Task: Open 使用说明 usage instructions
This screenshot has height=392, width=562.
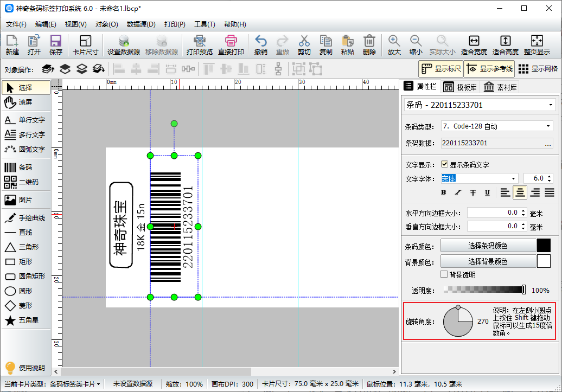Action: coord(25,368)
